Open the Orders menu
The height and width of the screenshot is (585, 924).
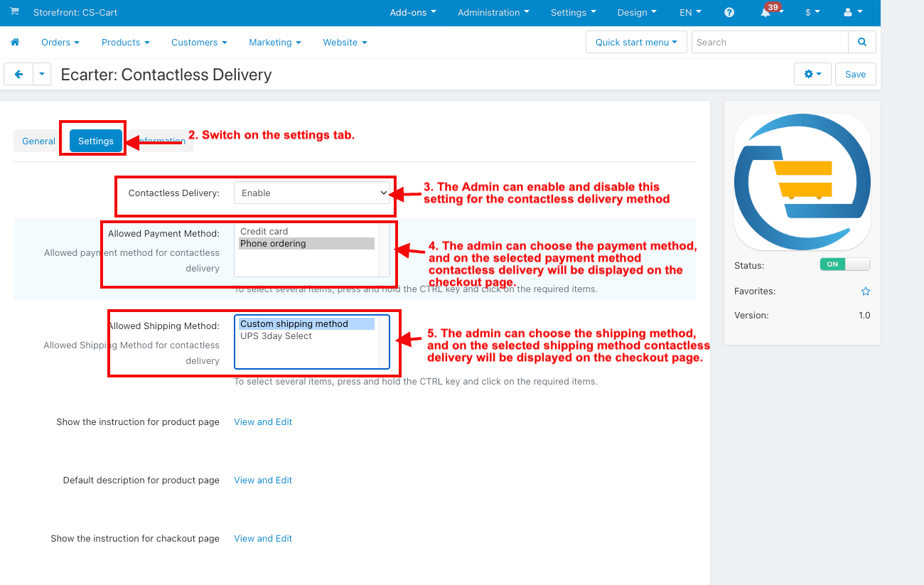point(60,42)
